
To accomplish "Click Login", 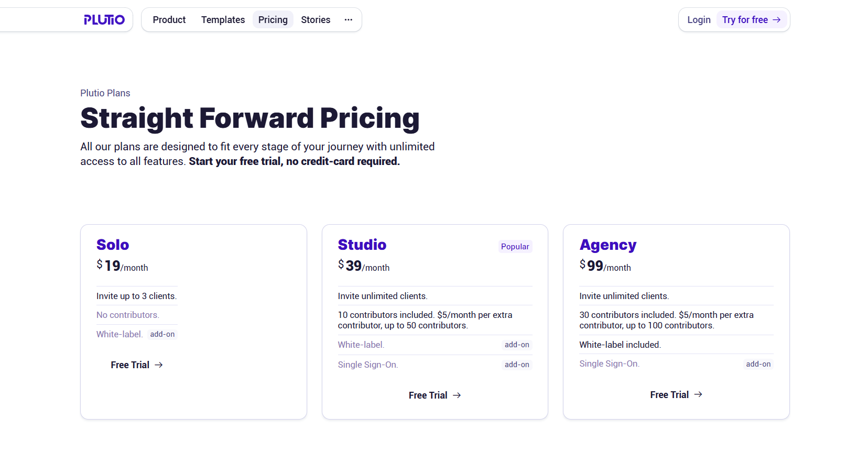I will [x=698, y=19].
